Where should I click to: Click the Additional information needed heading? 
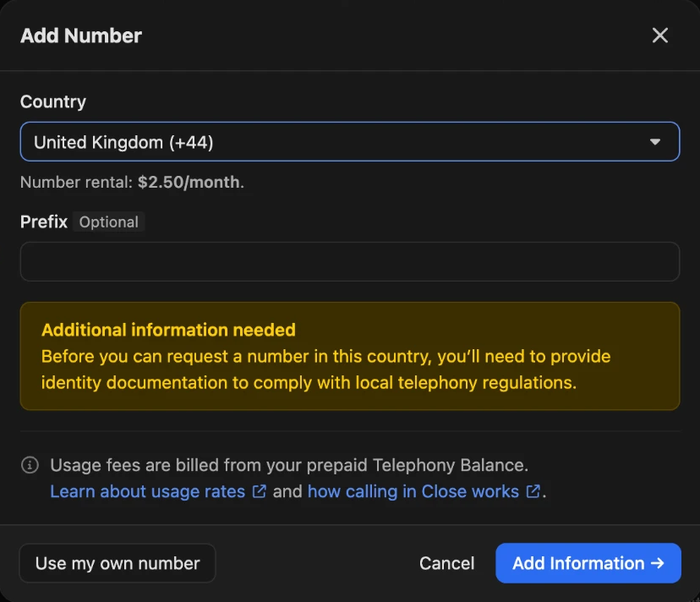168,330
